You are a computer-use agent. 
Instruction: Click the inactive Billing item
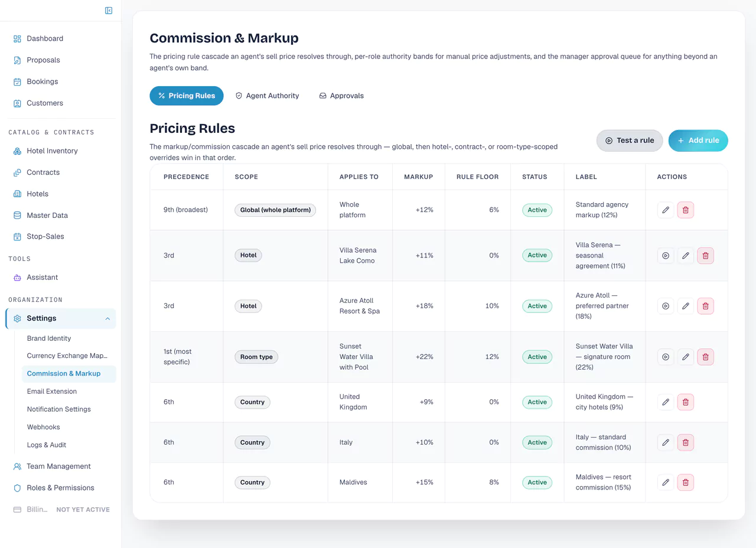[x=61, y=510]
